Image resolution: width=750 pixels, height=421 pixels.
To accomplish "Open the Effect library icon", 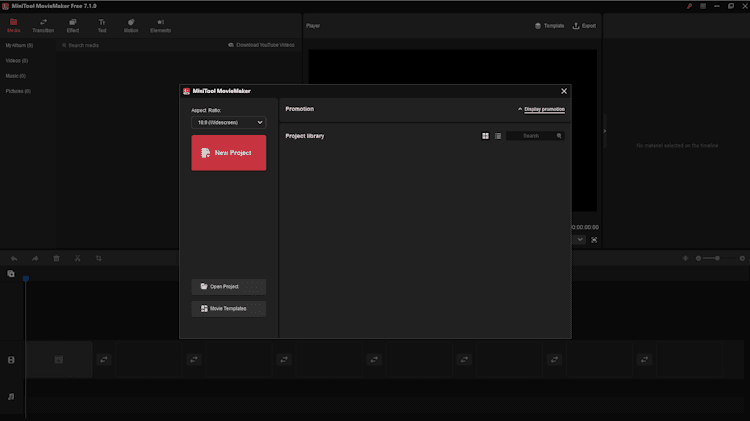I will point(73,25).
